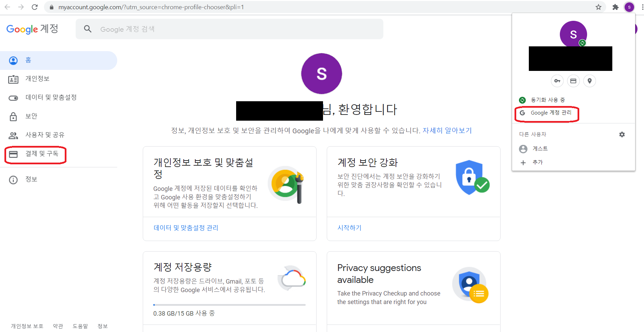644x332 pixels.
Task: Open payment methods card icon in popup
Action: (x=573, y=81)
